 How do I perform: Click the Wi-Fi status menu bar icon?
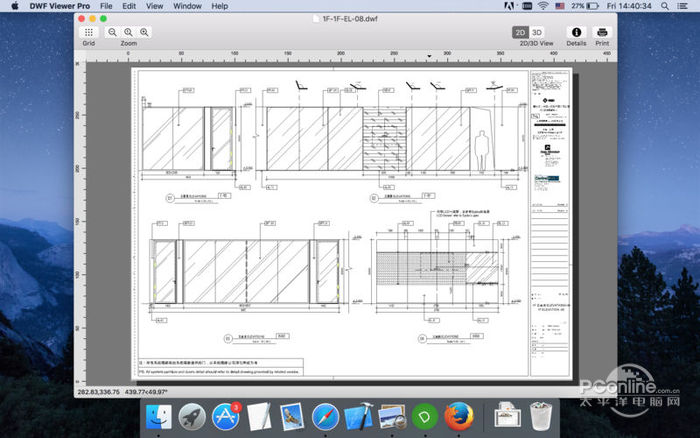click(x=543, y=6)
